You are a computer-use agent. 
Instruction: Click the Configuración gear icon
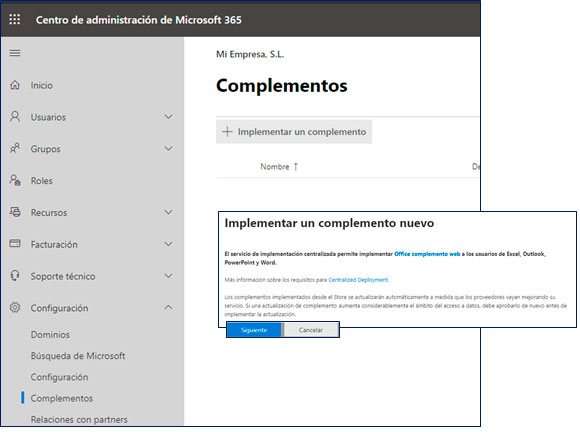[x=15, y=307]
